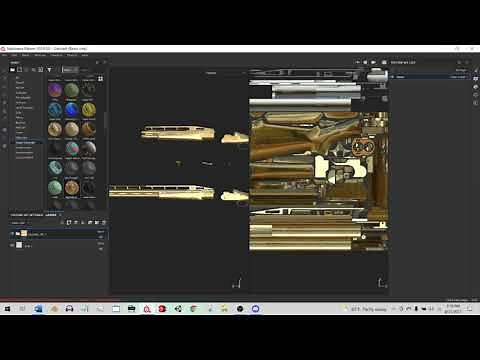
Task: Select the teal and pink checkered material
Action: pos(71,149)
